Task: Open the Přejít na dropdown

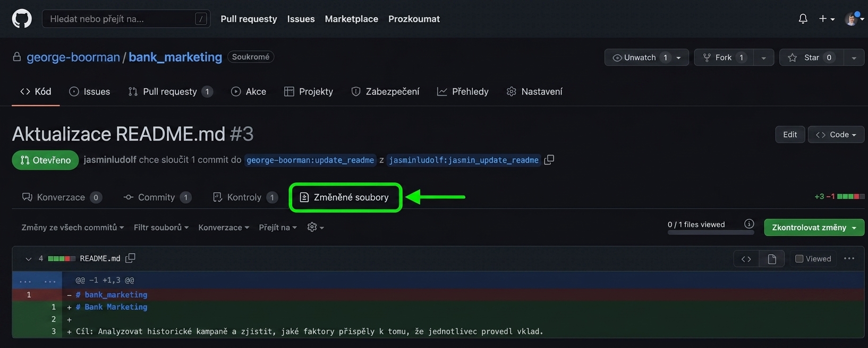Action: [278, 227]
